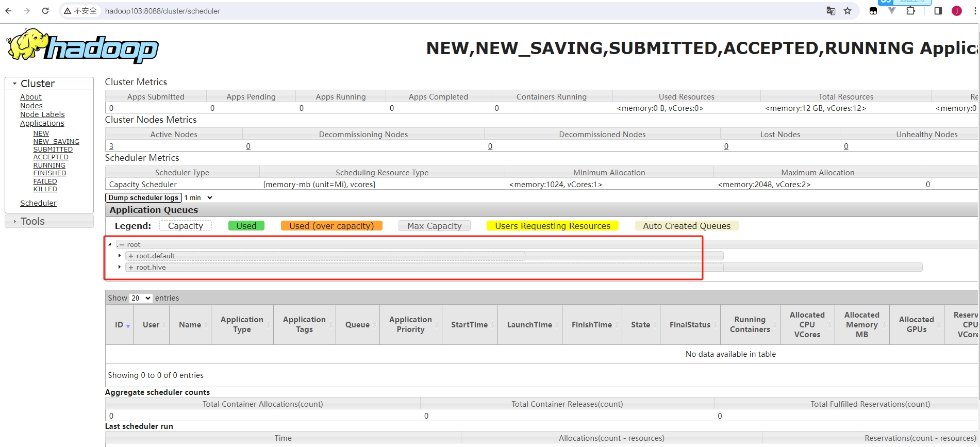This screenshot has width=980, height=447.
Task: Click the translate page icon
Action: coord(830,11)
